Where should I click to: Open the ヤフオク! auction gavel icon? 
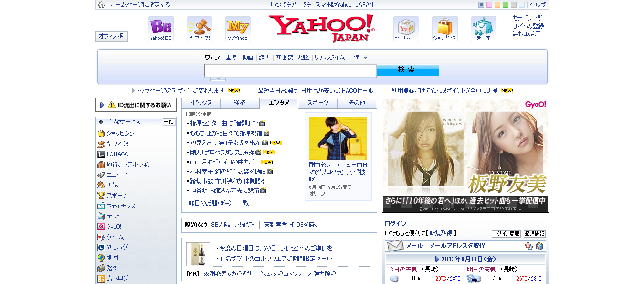coord(199,29)
